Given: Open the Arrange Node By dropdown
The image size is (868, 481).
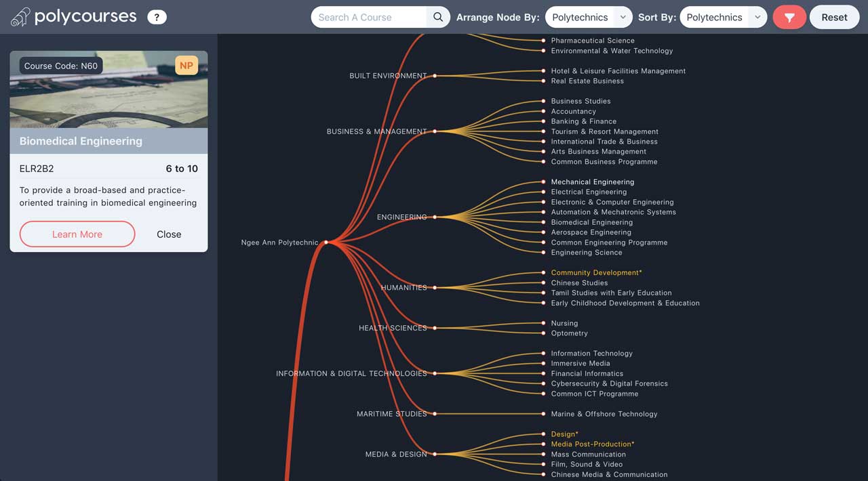Looking at the screenshot, I should pos(589,16).
